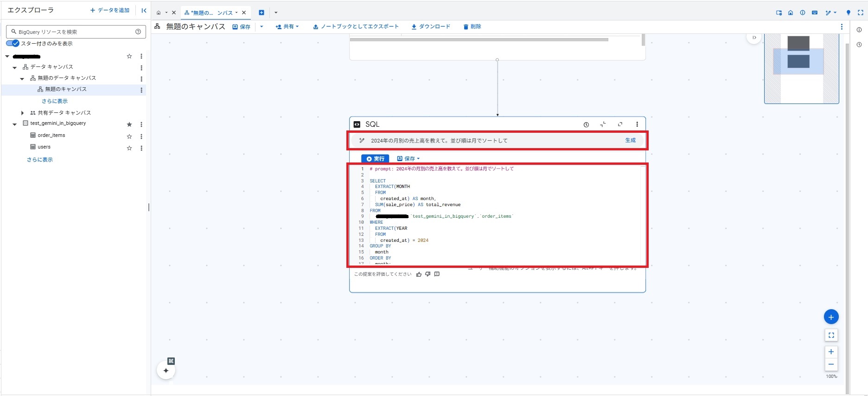The height and width of the screenshot is (396, 868).
Task: Open the 保存 dropdown in the SQL node
Action: 408,159
